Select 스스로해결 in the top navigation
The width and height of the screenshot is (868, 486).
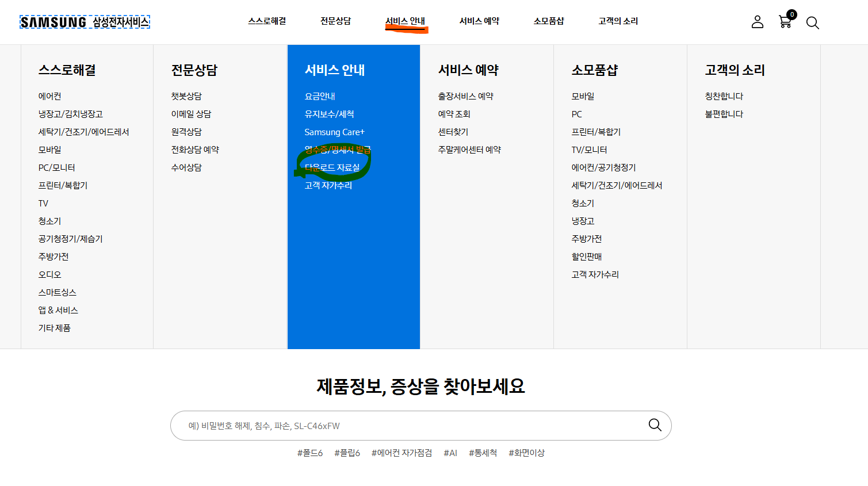(x=266, y=21)
